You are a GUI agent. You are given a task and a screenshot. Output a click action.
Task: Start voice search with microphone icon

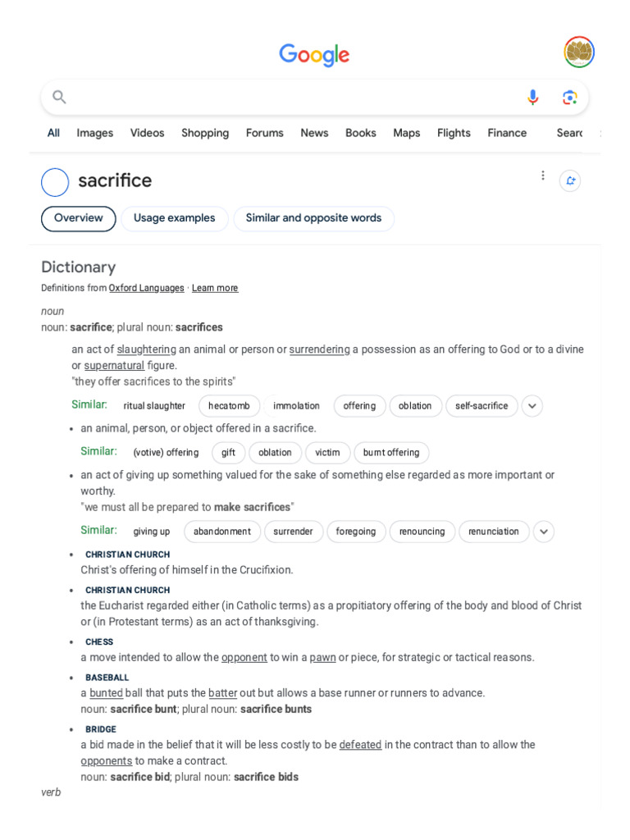[x=532, y=98]
